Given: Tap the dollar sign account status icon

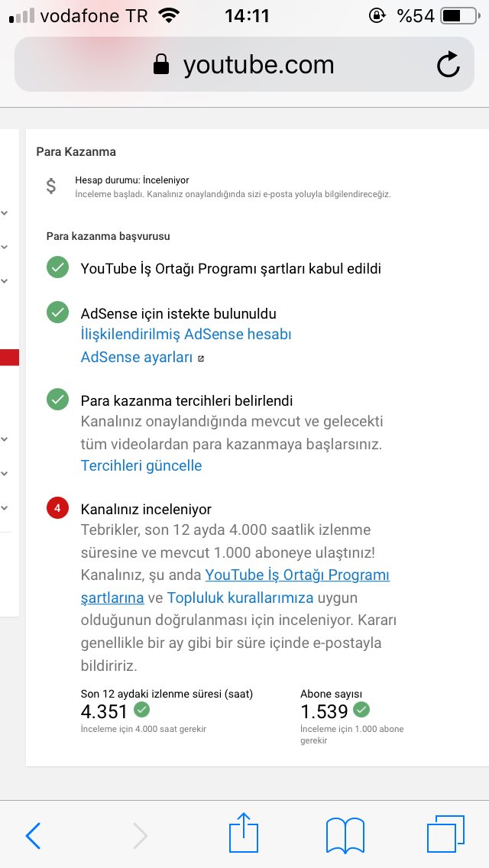Looking at the screenshot, I should pos(51,186).
